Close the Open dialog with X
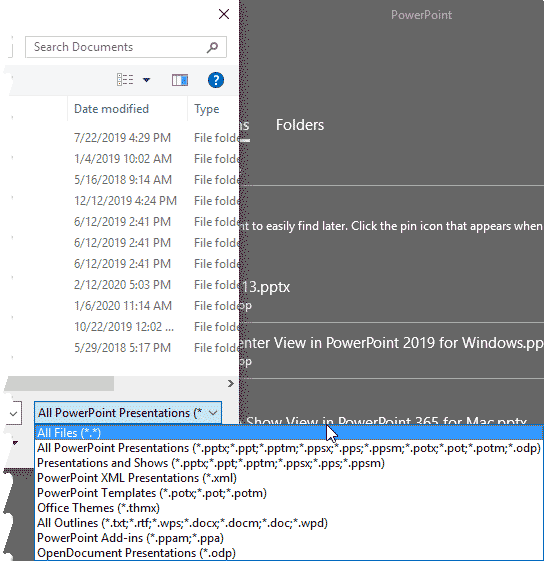 [x=224, y=14]
